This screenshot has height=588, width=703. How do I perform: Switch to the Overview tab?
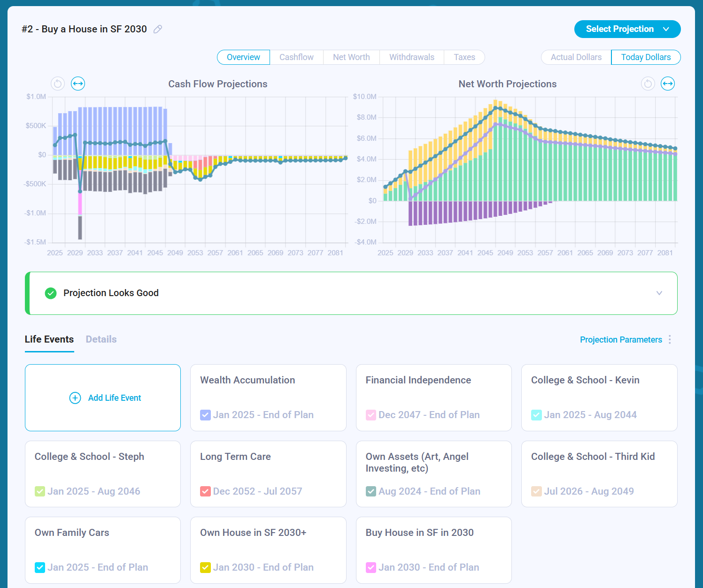point(243,57)
